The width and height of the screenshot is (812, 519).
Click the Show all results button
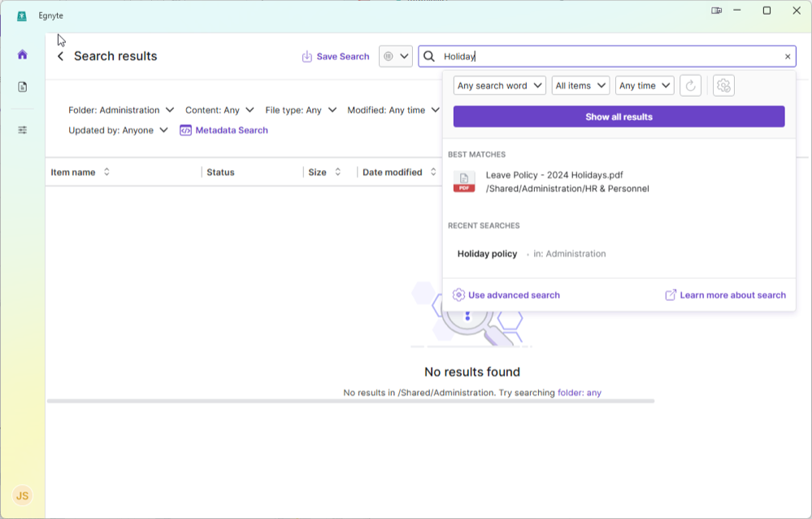pos(619,116)
